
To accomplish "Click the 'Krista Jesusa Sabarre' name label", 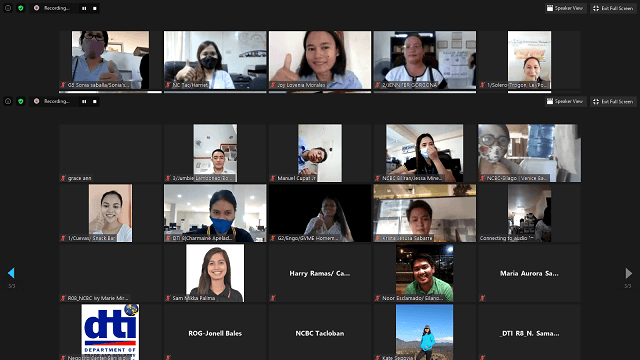I will coord(407,238).
